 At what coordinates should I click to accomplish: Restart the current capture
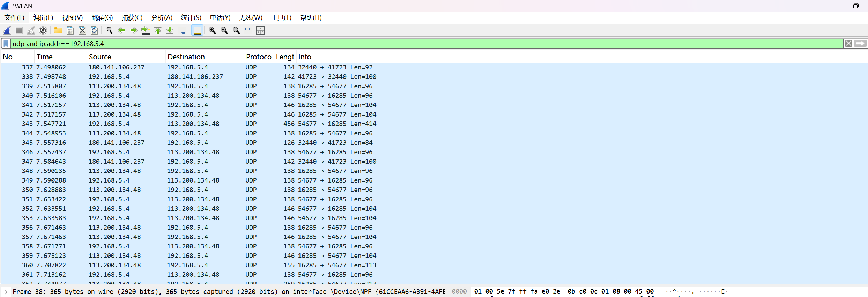pyautogui.click(x=31, y=30)
